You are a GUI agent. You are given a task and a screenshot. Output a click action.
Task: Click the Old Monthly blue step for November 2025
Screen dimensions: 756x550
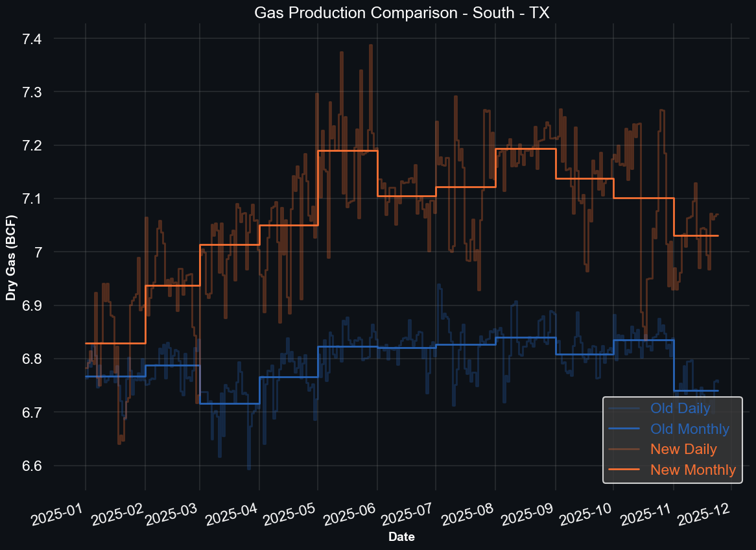[696, 390]
